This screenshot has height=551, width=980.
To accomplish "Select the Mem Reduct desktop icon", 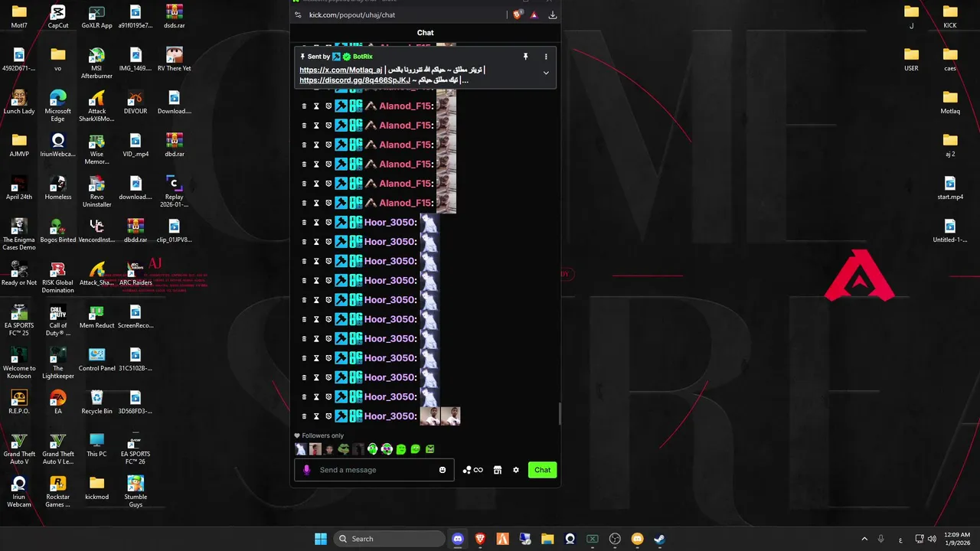I will (96, 316).
